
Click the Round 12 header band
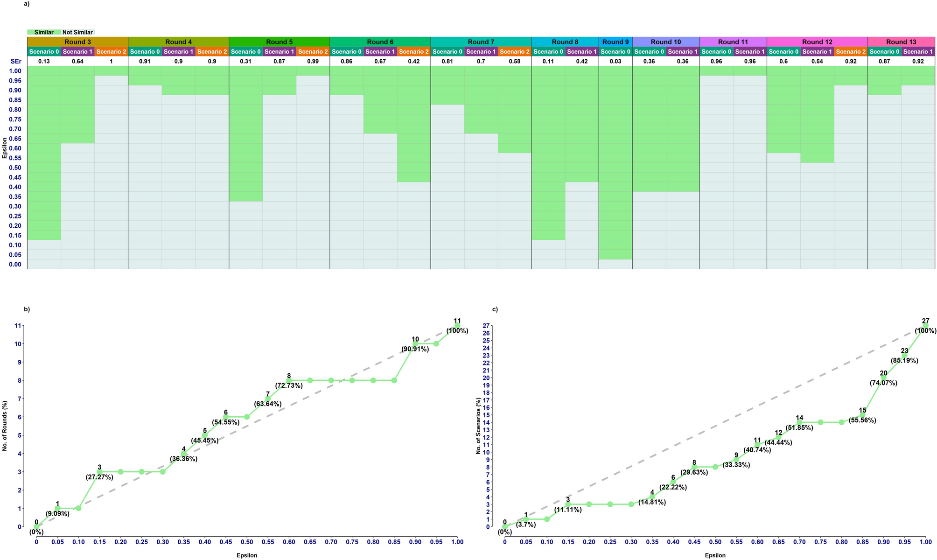(x=817, y=42)
